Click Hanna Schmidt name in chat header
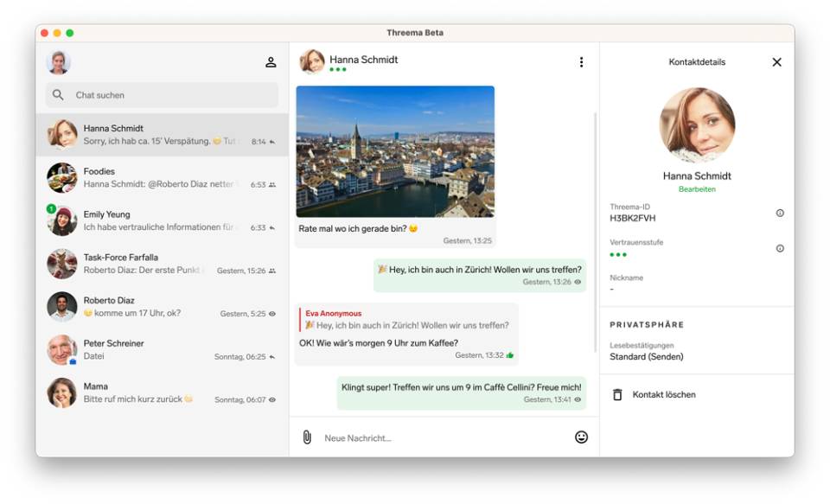This screenshot has width=830, height=504. coord(364,60)
